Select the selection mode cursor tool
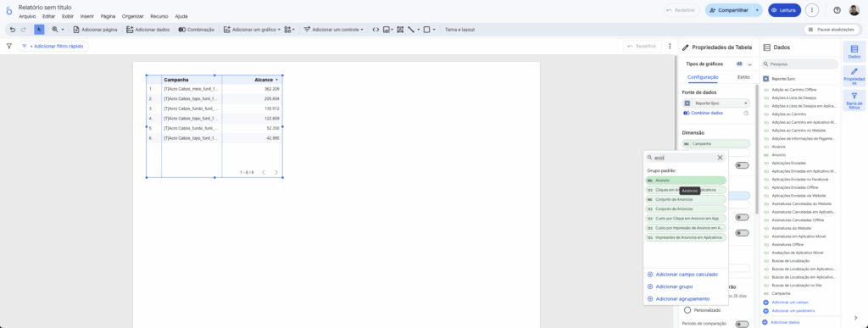 click(39, 30)
